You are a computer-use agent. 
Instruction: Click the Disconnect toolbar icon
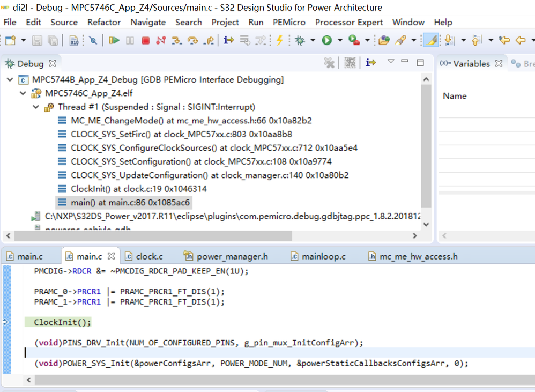(161, 41)
